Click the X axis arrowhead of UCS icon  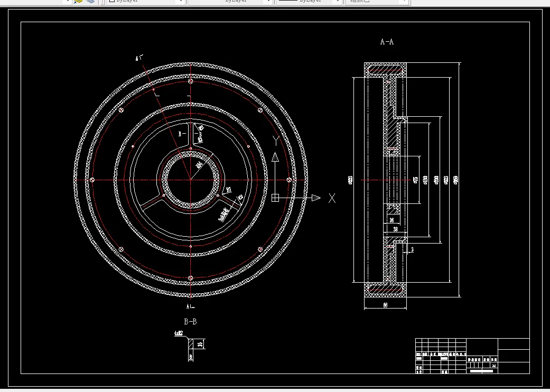tap(316, 198)
